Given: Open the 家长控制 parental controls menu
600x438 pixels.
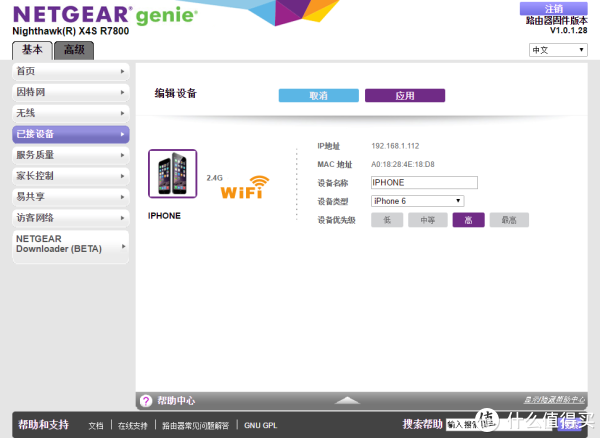Looking at the screenshot, I should (71, 176).
